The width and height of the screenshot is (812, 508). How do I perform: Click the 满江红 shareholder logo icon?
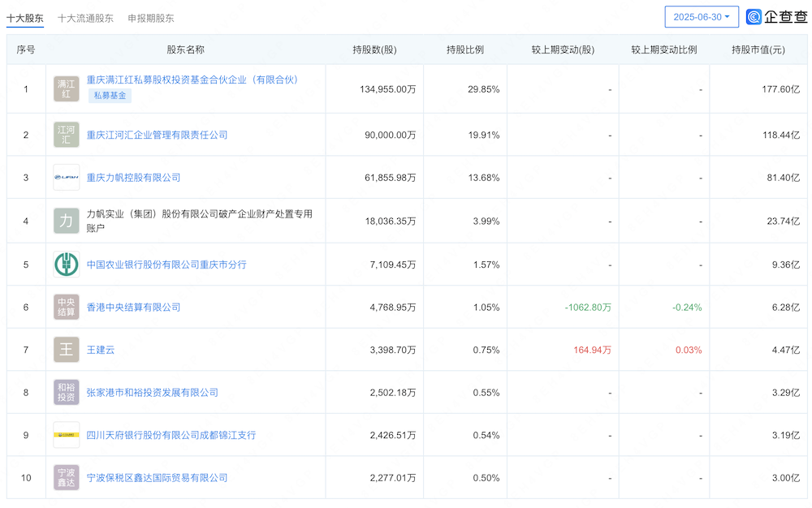tap(66, 89)
